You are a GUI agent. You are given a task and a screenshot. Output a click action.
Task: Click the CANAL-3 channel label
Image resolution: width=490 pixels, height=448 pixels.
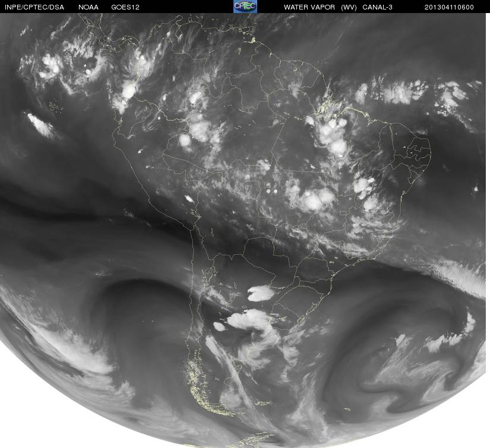pos(377,7)
